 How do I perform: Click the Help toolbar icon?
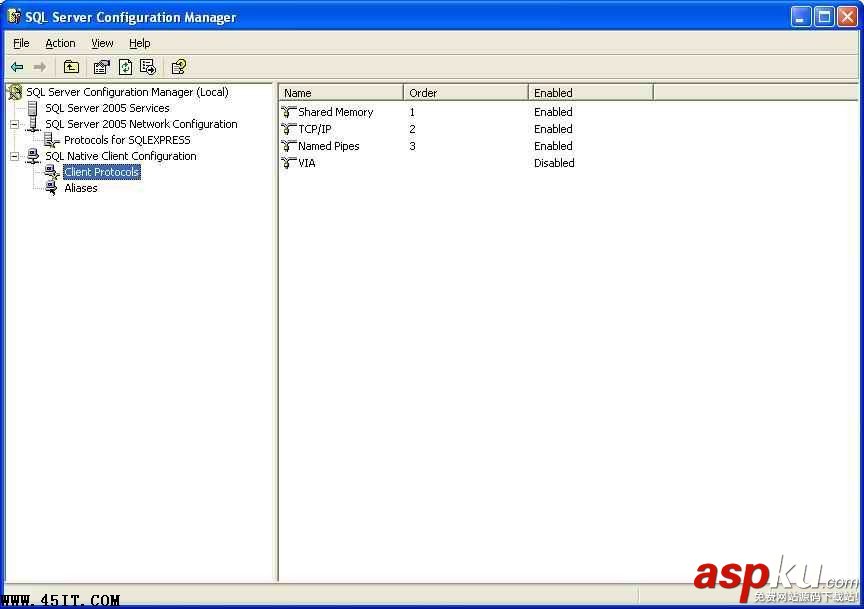click(x=179, y=67)
